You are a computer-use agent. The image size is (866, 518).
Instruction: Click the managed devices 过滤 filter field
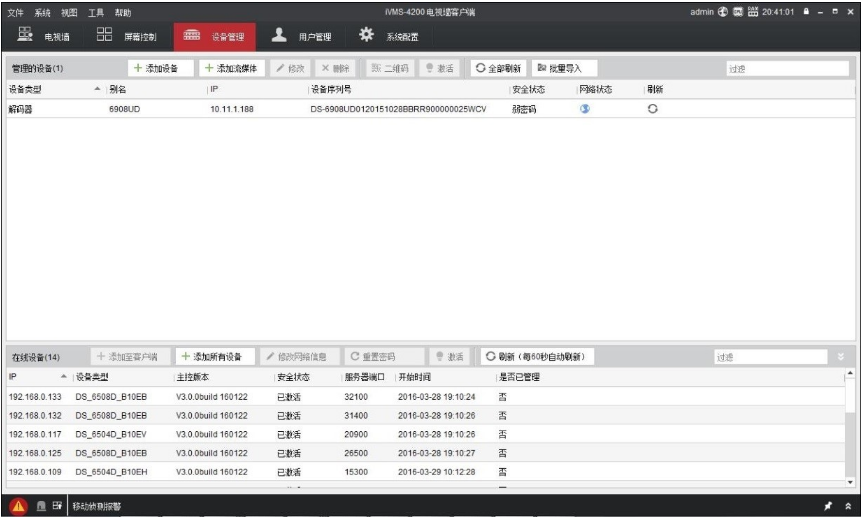(787, 69)
